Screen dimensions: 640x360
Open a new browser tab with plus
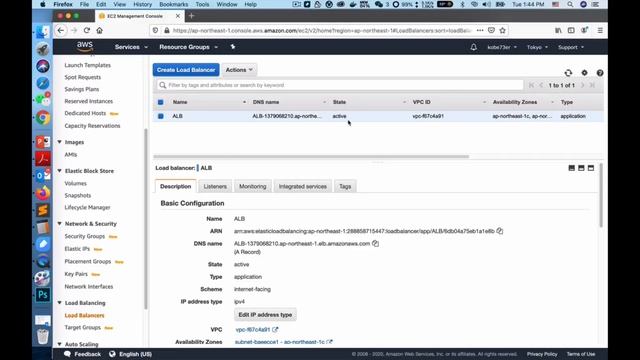tap(191, 16)
